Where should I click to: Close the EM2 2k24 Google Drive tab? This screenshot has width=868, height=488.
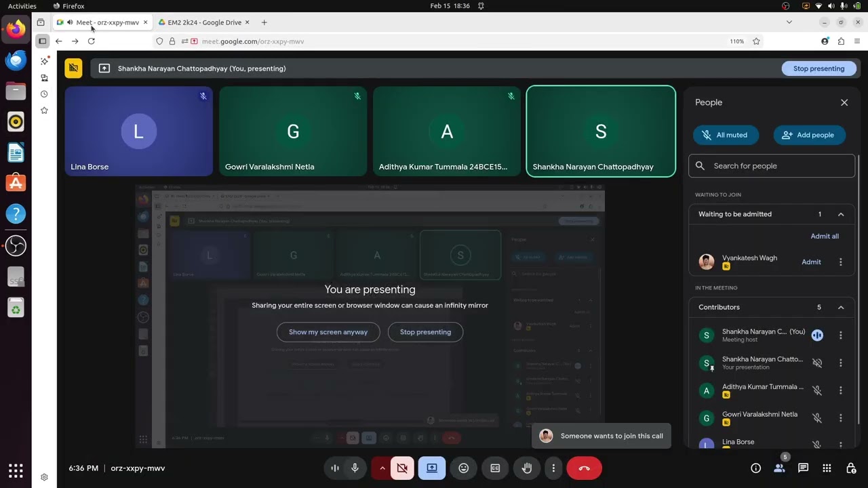[x=247, y=22]
